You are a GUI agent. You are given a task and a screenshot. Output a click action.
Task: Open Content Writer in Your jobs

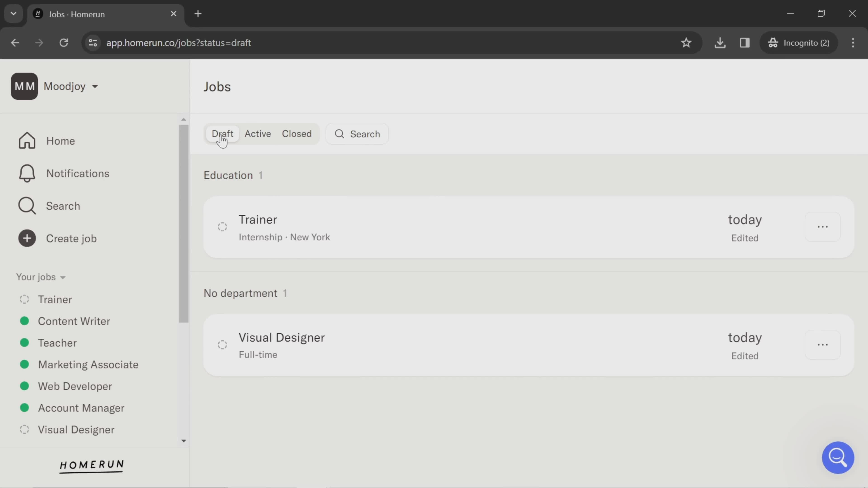point(74,321)
